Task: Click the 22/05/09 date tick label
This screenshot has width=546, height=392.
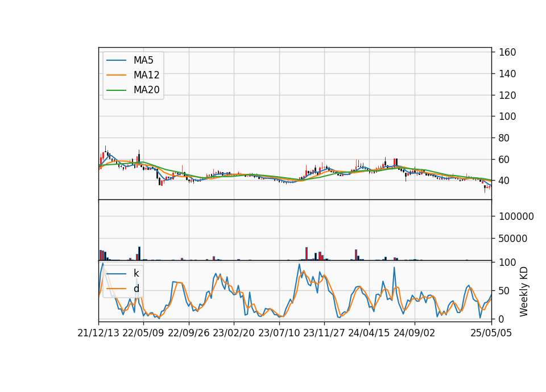Action: (x=143, y=333)
